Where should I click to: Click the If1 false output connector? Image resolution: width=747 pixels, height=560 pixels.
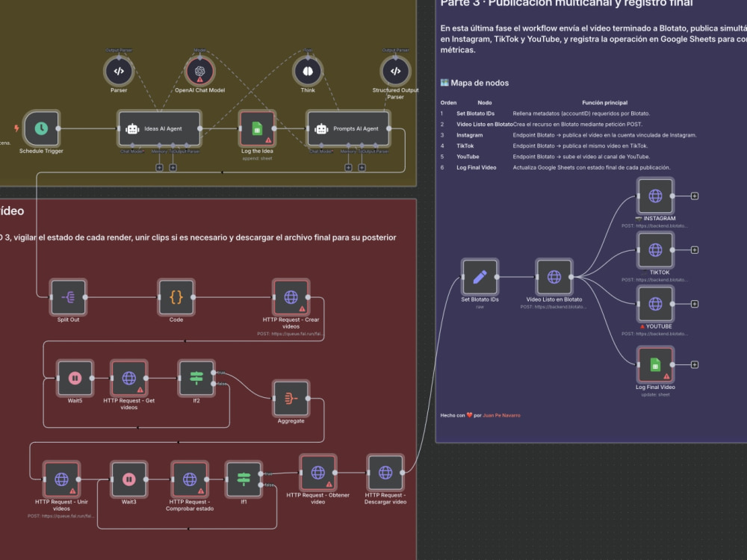[261, 485]
